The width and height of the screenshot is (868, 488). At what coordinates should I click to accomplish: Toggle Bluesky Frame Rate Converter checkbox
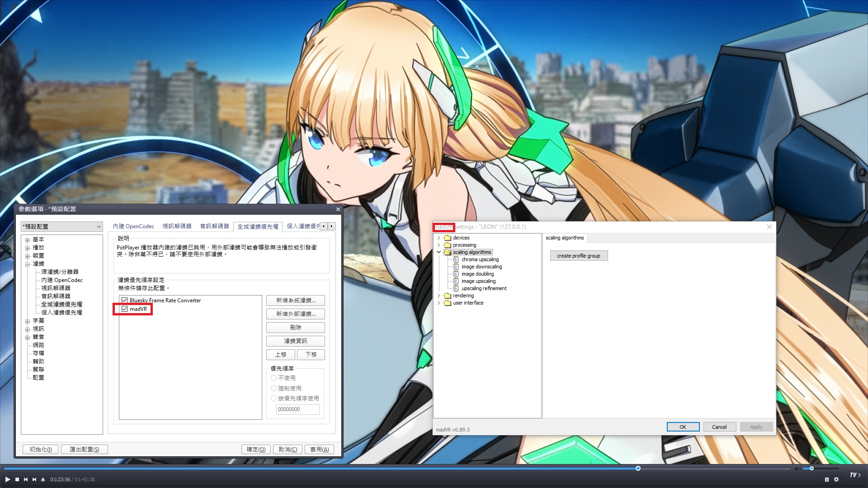coord(124,300)
